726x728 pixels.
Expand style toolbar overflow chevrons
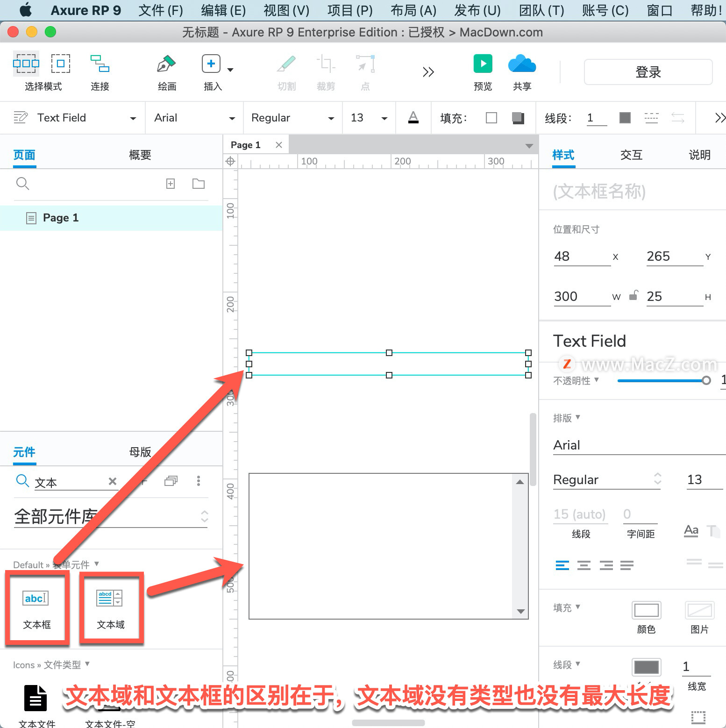pos(720,118)
